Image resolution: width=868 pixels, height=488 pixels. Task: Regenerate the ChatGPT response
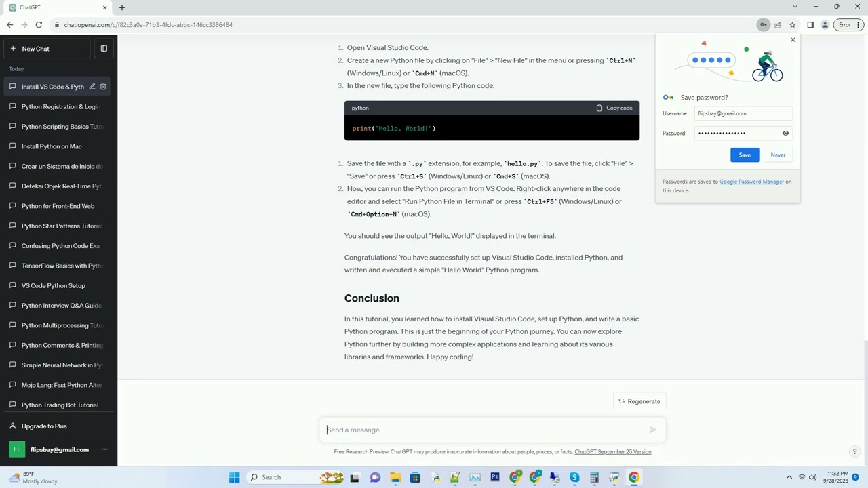[x=639, y=401]
